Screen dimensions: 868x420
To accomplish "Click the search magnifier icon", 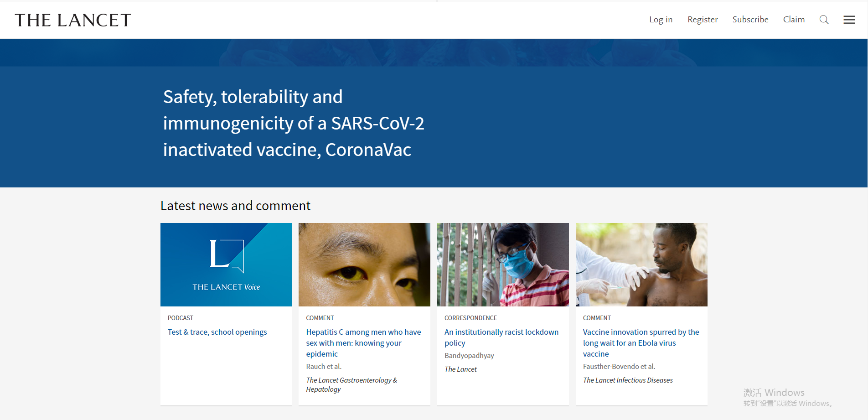I will click(x=824, y=20).
